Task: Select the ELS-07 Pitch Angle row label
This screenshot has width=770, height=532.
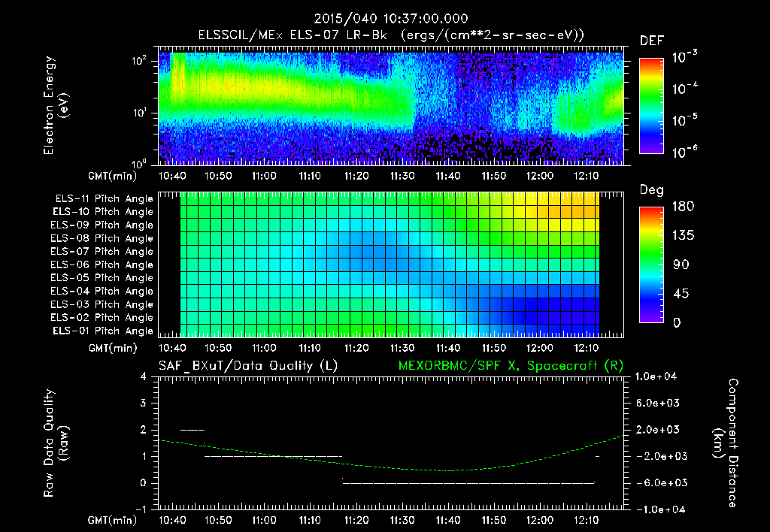Action: [102, 251]
